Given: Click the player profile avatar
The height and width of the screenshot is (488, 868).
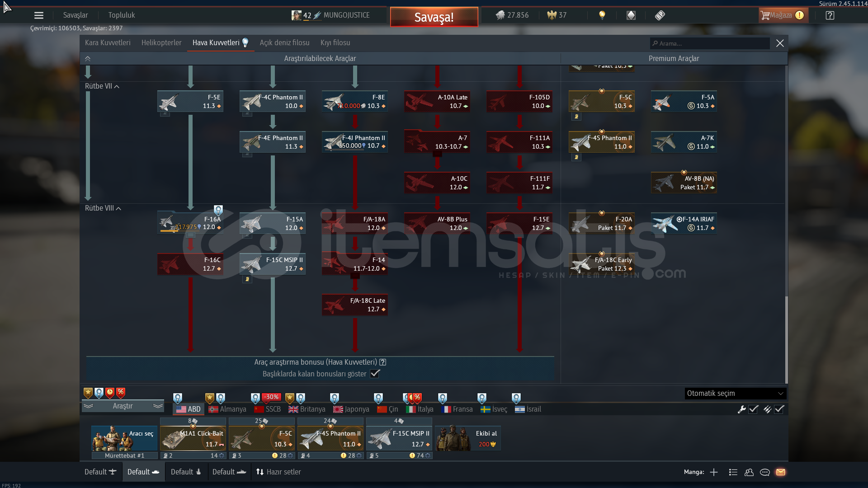Looking at the screenshot, I should coord(296,15).
